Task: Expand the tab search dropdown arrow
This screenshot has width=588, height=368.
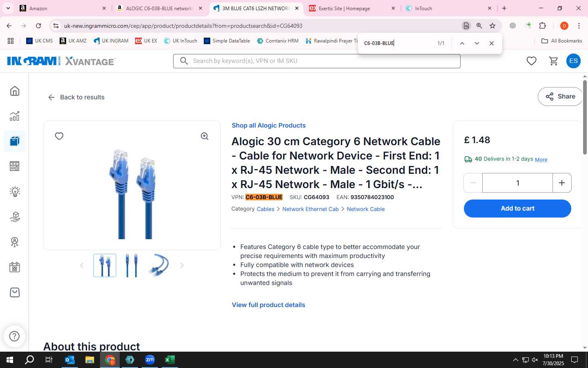Action: tap(8, 8)
